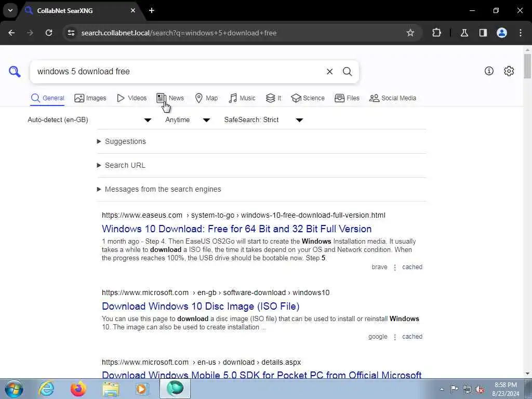Open Chrome Labs flask icon

pos(464,33)
